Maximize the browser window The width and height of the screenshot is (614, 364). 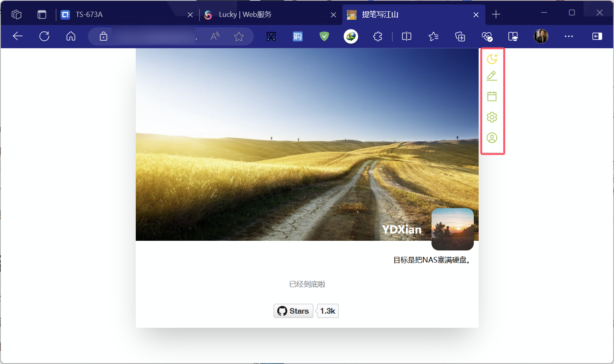(x=572, y=13)
